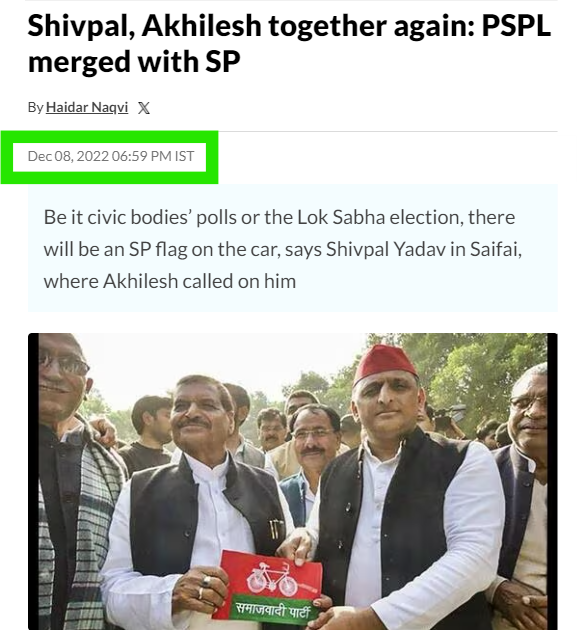The image size is (578, 632).
Task: Click the word "Saifai" in the summary
Action: tap(496, 249)
